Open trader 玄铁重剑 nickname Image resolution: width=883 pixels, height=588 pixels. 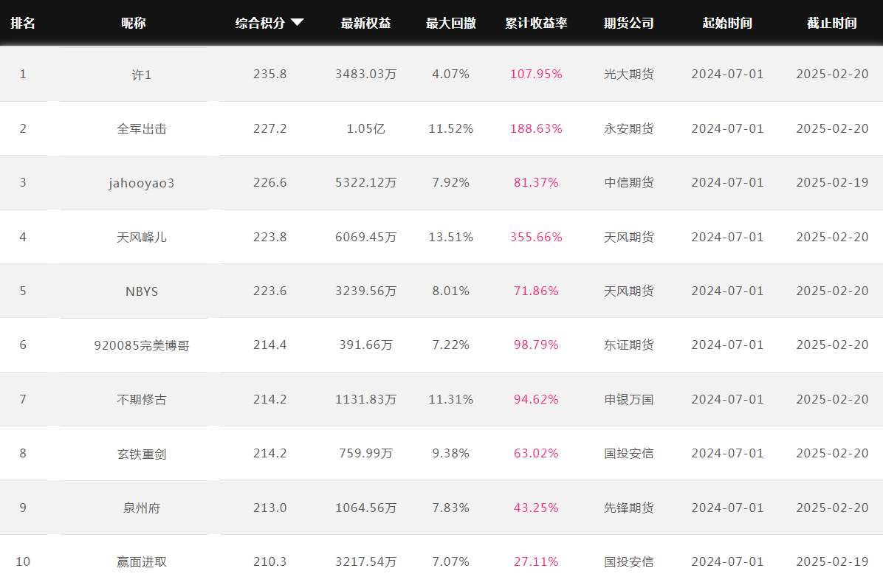point(142,454)
